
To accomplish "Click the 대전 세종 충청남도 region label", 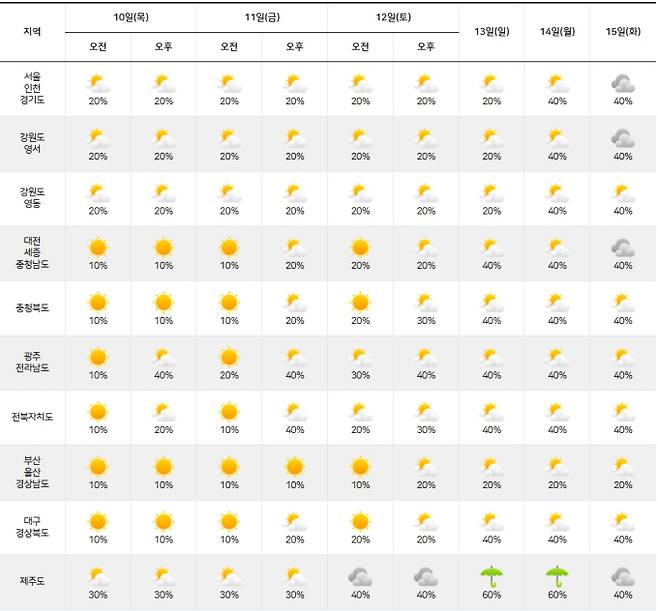I will 32,253.
